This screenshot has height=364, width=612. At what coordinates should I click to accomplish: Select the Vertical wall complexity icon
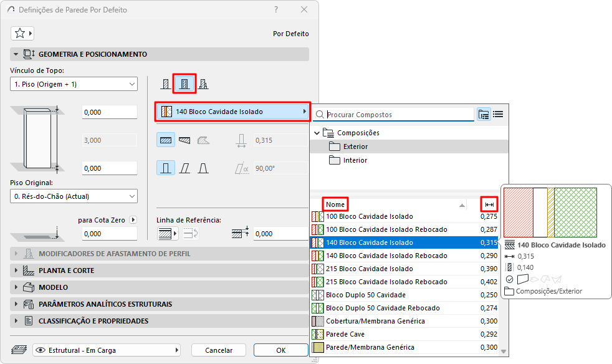[166, 168]
